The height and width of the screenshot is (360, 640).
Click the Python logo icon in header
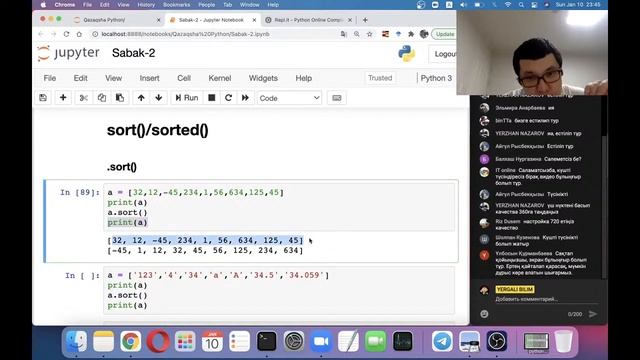[407, 54]
